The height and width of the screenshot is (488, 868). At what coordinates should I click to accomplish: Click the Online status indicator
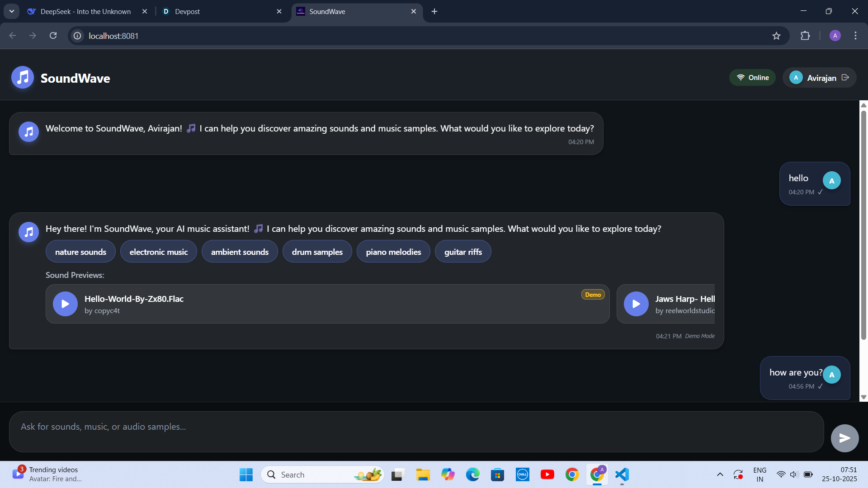click(x=752, y=78)
